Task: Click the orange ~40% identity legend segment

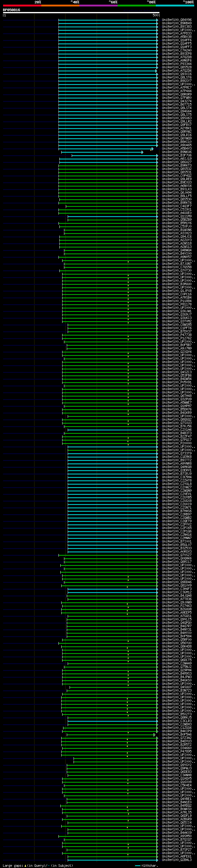Action: (x=60, y=6)
